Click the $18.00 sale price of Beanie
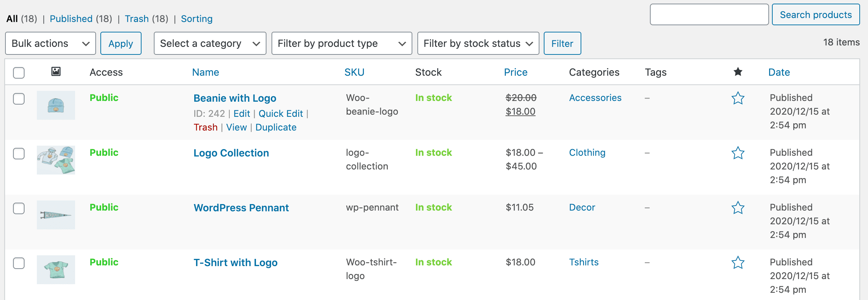This screenshot has width=868, height=300. tap(520, 111)
